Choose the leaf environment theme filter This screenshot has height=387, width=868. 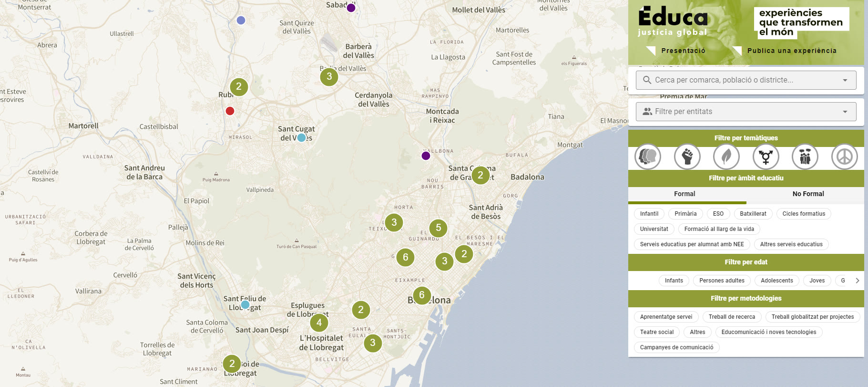(726, 157)
